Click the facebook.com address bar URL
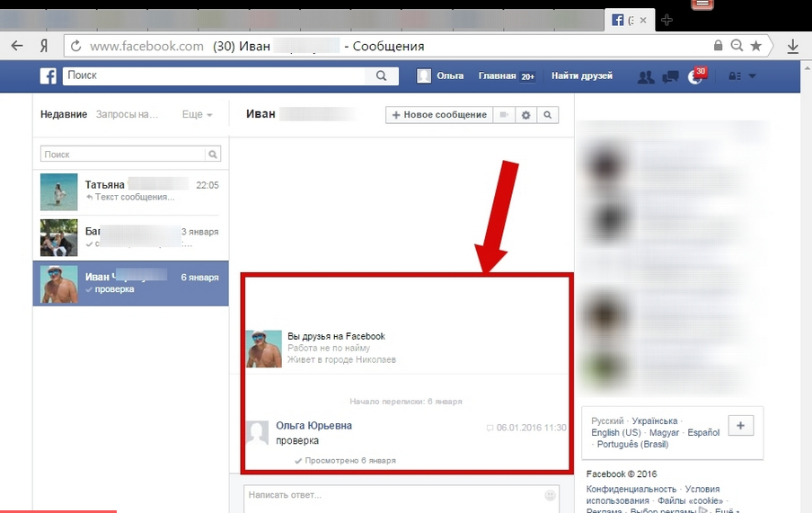The width and height of the screenshot is (812, 513). [146, 46]
